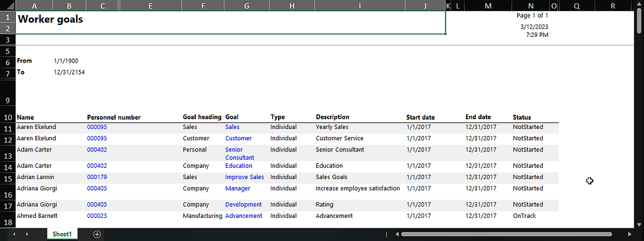Click the Goal heading column title

[202, 117]
